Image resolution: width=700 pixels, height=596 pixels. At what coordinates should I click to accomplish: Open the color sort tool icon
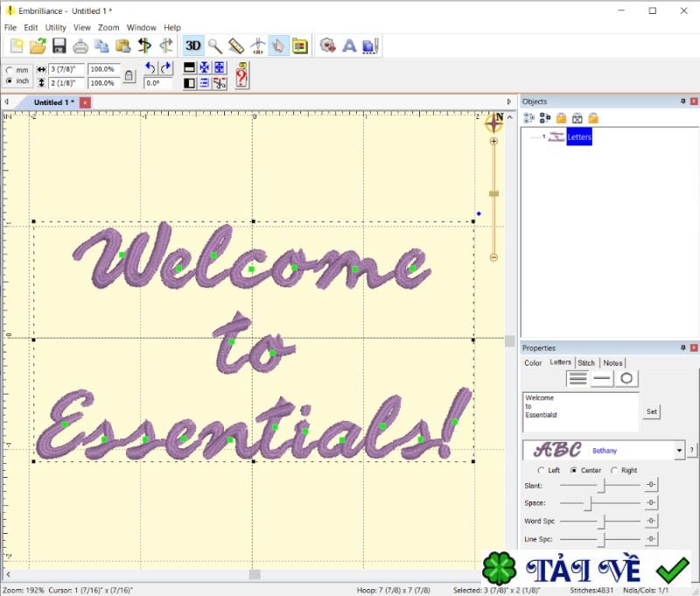pos(300,46)
